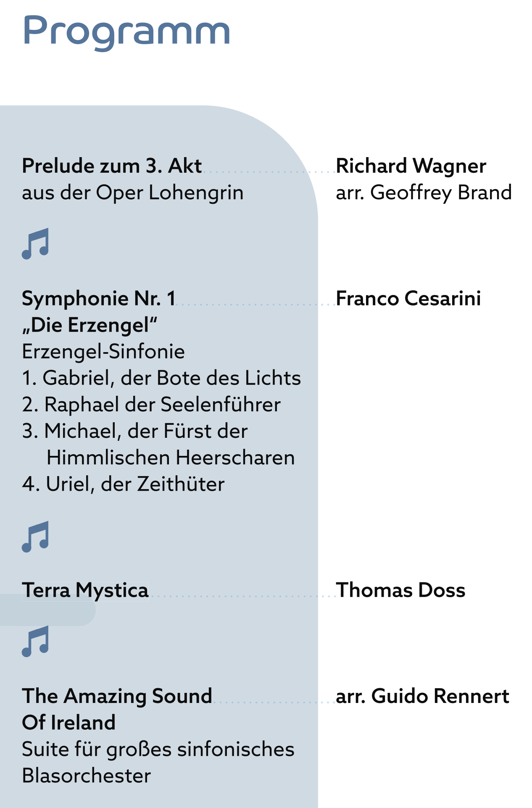Select movement 3, Michael, der Fürst der
This screenshot has height=808, width=532.
click(135, 431)
